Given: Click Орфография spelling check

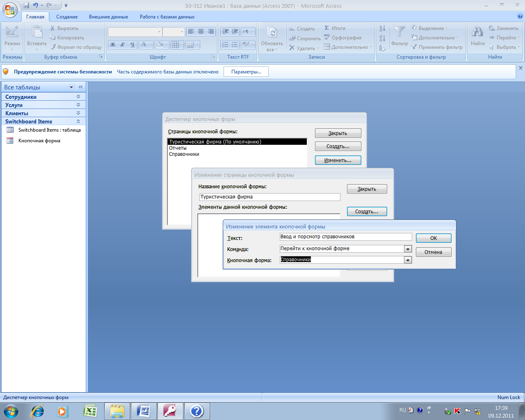Looking at the screenshot, I should tap(342, 38).
